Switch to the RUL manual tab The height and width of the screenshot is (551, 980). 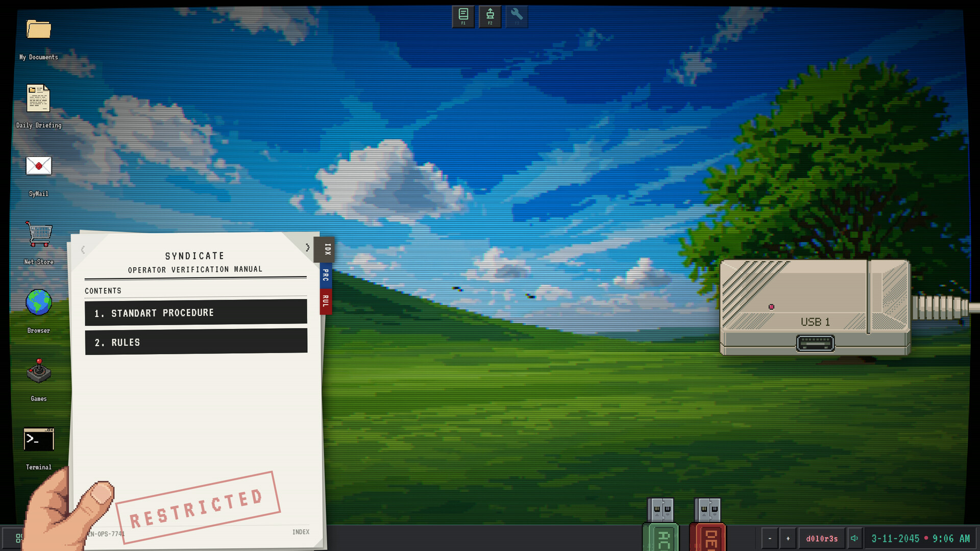pyautogui.click(x=326, y=302)
